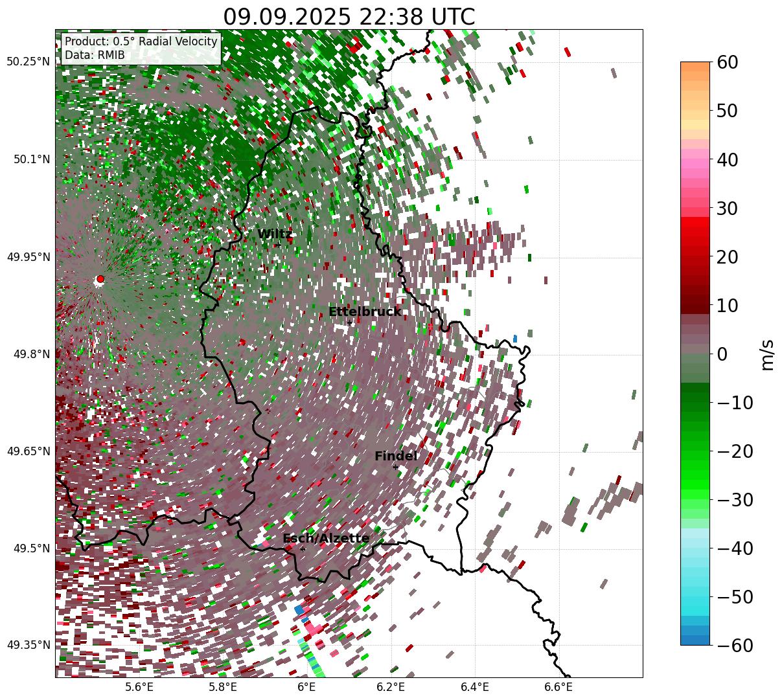Click the colorbar −40 tick label
The width and height of the screenshot is (782, 700).
(x=735, y=548)
